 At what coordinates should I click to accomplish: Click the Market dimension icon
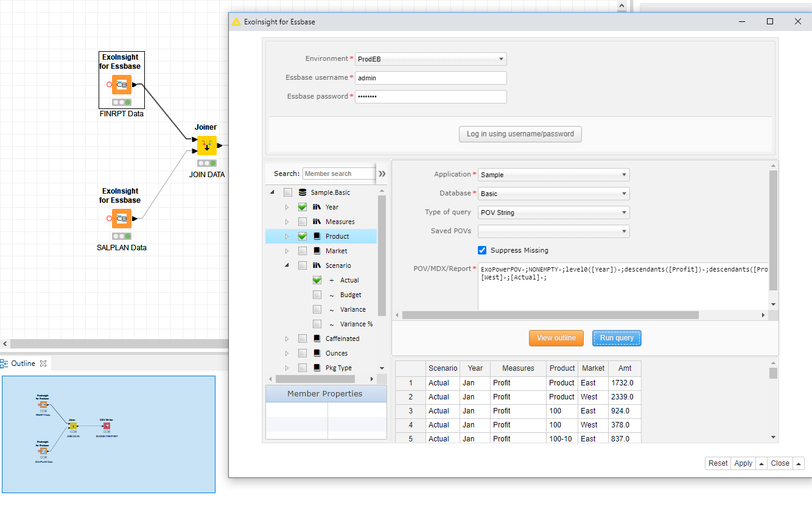[x=317, y=251]
